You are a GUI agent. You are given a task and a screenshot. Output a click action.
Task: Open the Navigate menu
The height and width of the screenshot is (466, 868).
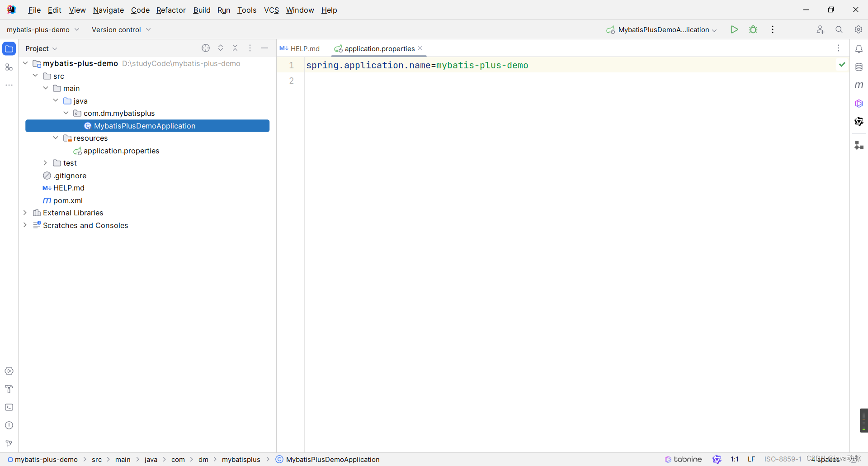[108, 10]
